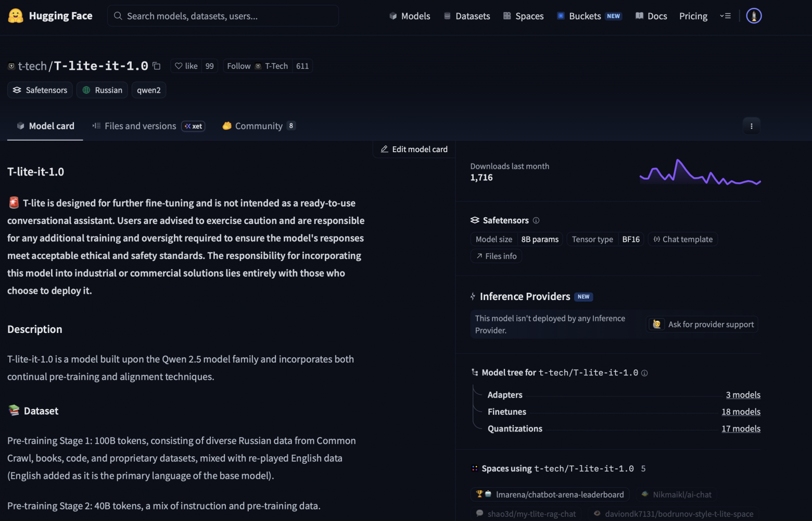This screenshot has height=521, width=812.
Task: Copy the model name with the copy icon
Action: pyautogui.click(x=157, y=66)
